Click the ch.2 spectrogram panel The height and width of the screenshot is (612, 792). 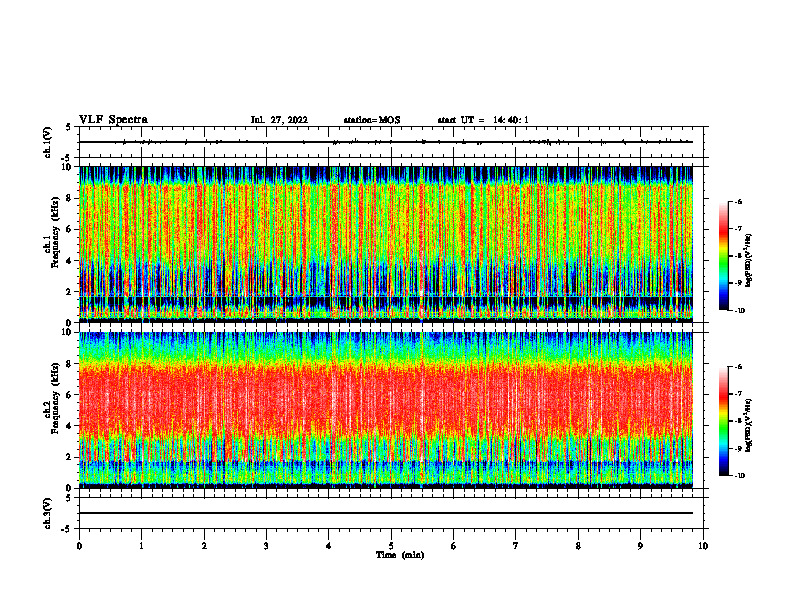point(386,410)
